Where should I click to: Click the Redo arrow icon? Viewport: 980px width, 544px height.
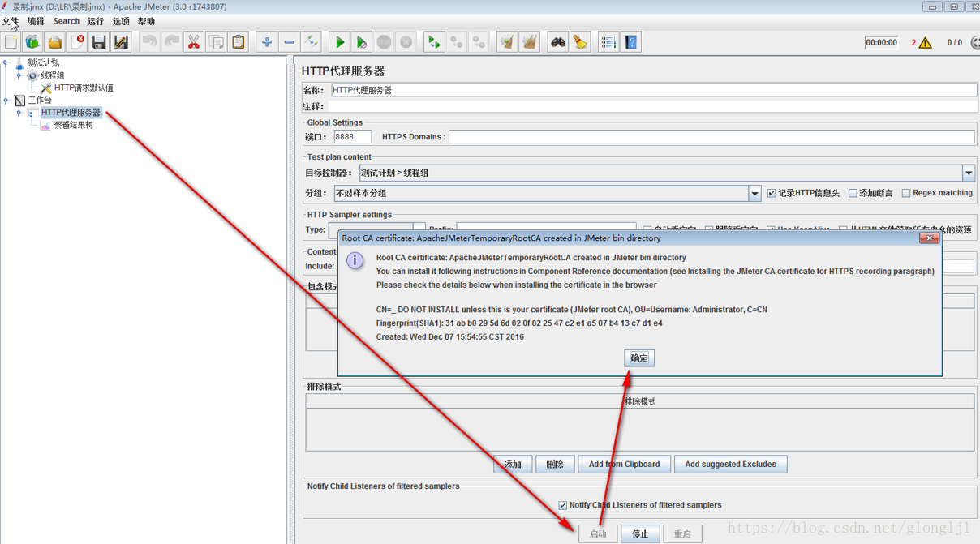171,42
